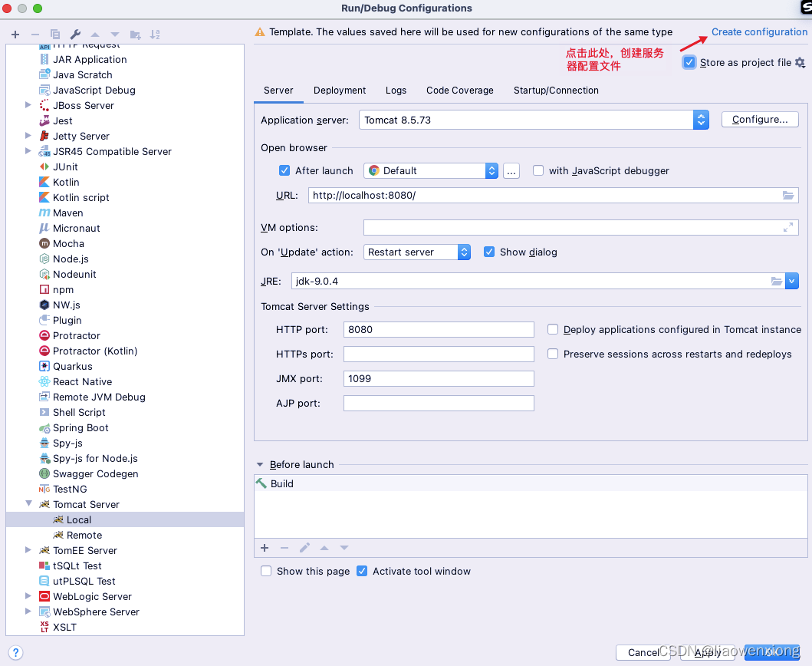Open the wrench edit templates icon
This screenshot has width=812, height=666.
75,35
